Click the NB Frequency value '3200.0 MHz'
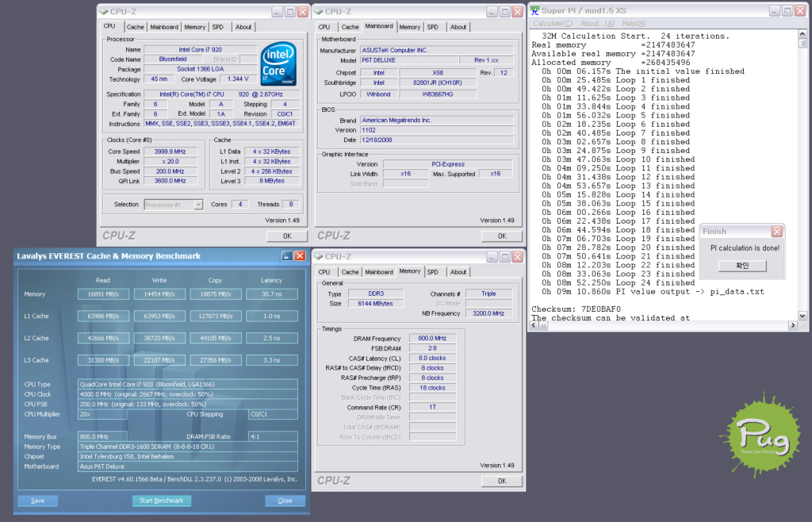The width and height of the screenshot is (812, 522). click(488, 313)
